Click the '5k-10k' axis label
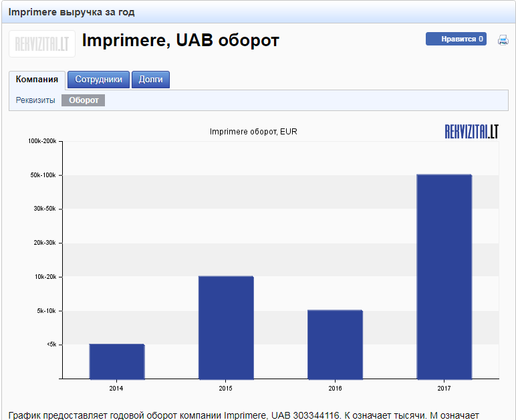Image resolution: width=516 pixels, height=420 pixels. point(46,311)
